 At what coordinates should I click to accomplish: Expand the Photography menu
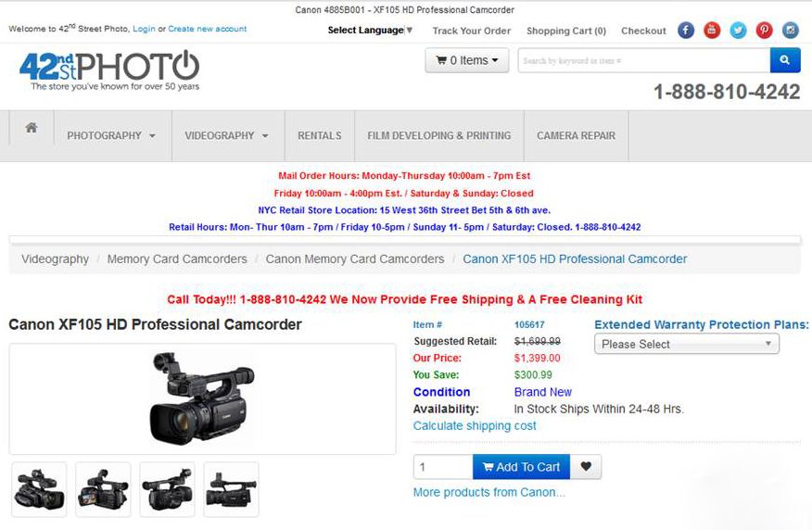(x=111, y=135)
